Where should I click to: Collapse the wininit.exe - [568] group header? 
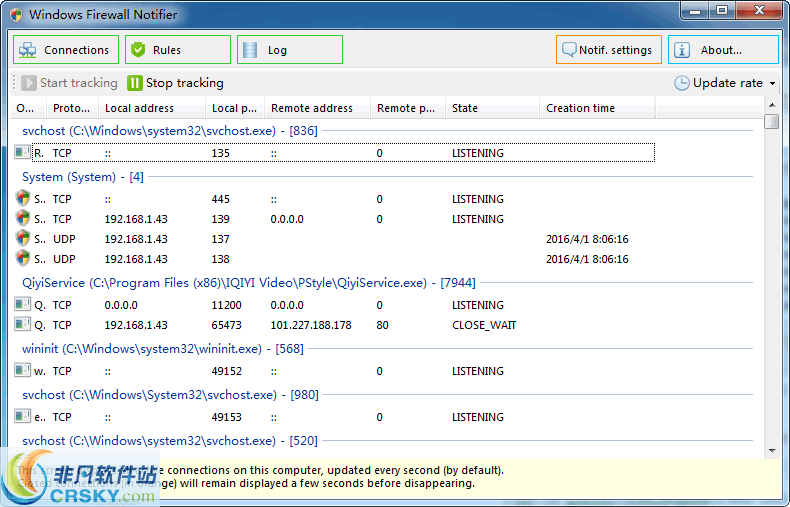pos(162,349)
